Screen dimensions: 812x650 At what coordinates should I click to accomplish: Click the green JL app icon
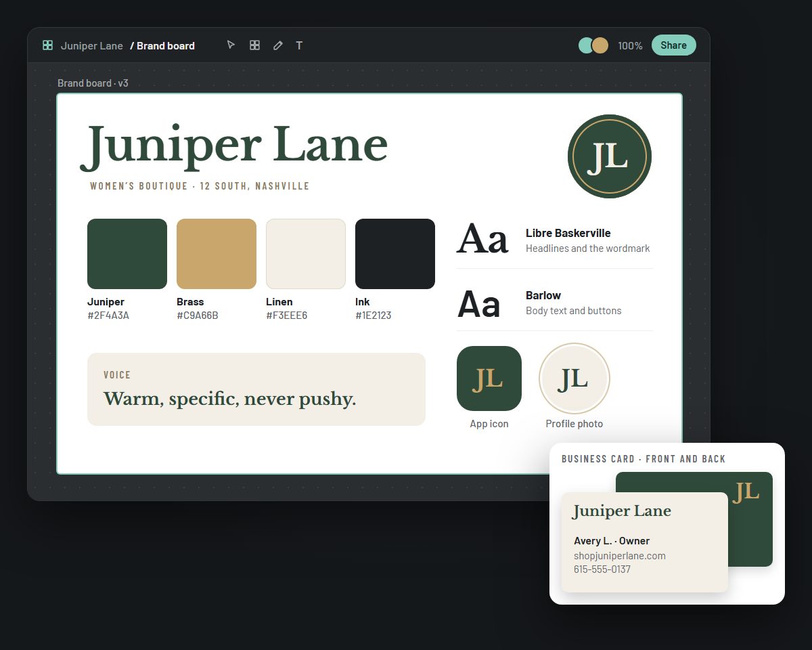pos(489,378)
